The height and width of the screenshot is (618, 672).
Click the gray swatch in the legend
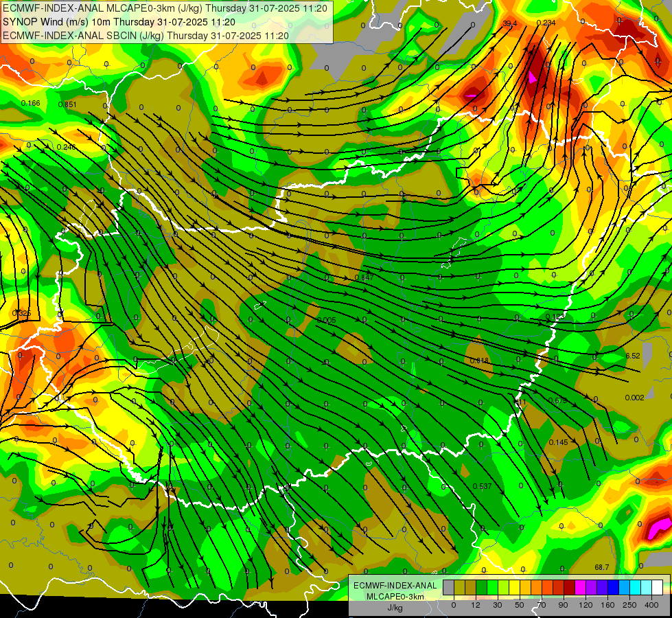[449, 587]
